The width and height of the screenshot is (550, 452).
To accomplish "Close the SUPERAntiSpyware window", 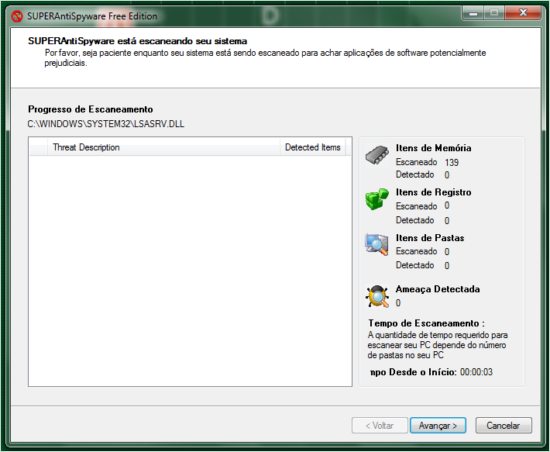I will click(x=523, y=13).
